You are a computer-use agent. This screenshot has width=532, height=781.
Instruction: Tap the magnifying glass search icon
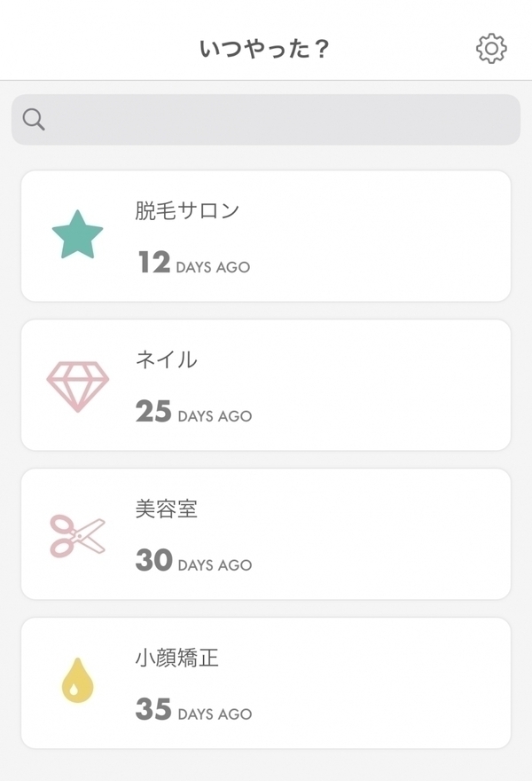pyautogui.click(x=34, y=120)
